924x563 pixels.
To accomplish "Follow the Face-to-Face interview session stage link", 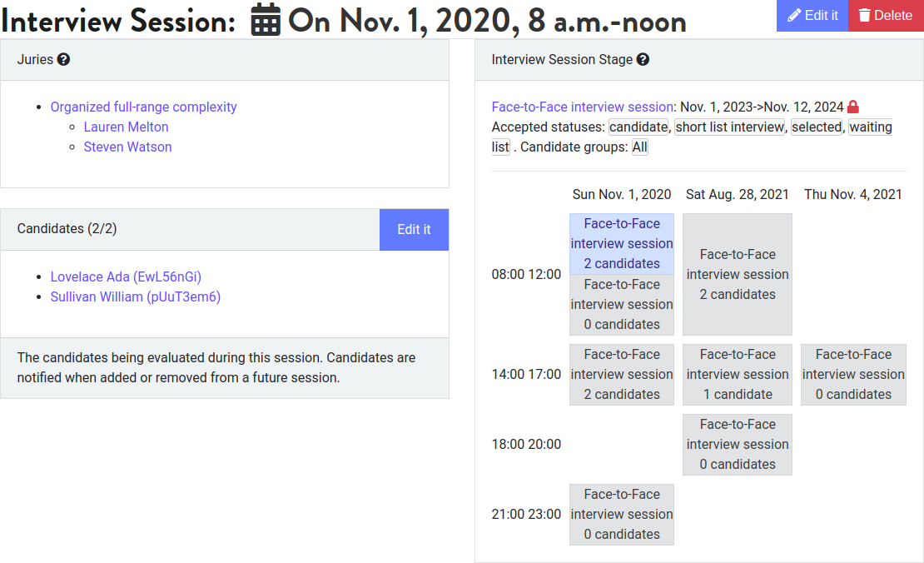I will [x=582, y=107].
